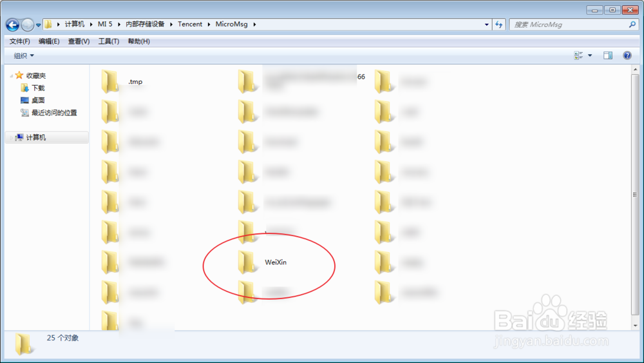This screenshot has height=363, width=644.
Task: Click scrollbar up arrow in file list
Action: point(636,70)
